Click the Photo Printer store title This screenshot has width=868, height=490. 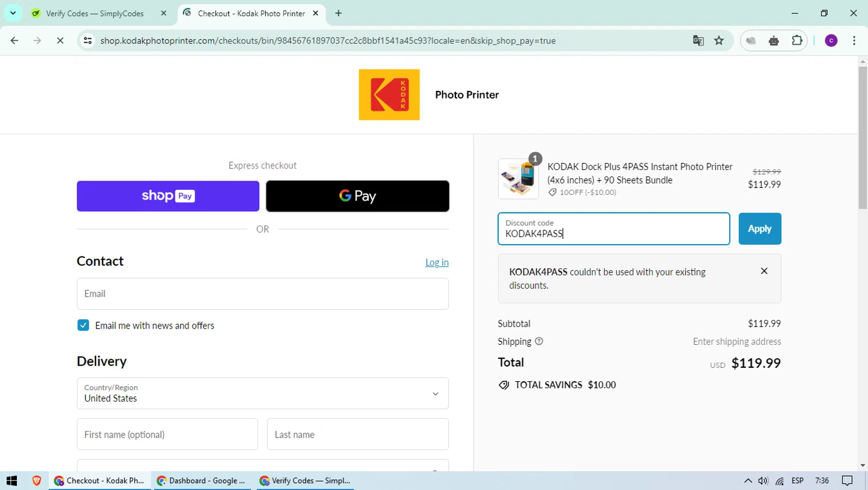pyautogui.click(x=467, y=95)
